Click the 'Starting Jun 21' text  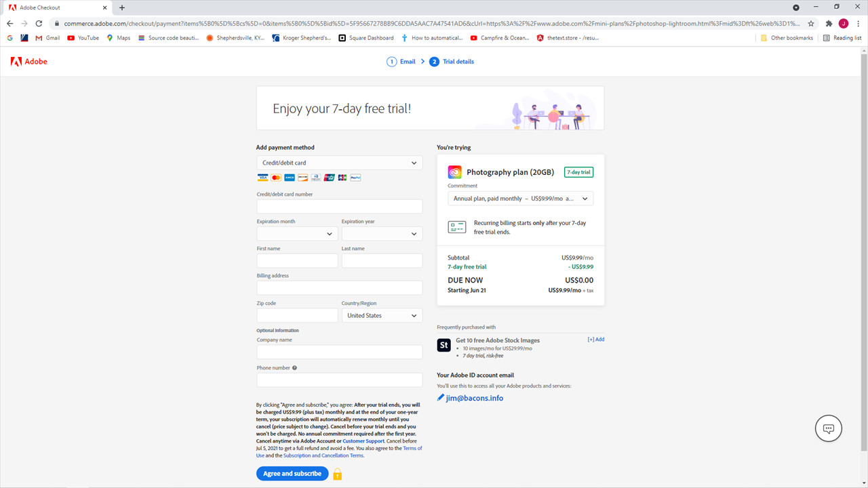click(467, 291)
